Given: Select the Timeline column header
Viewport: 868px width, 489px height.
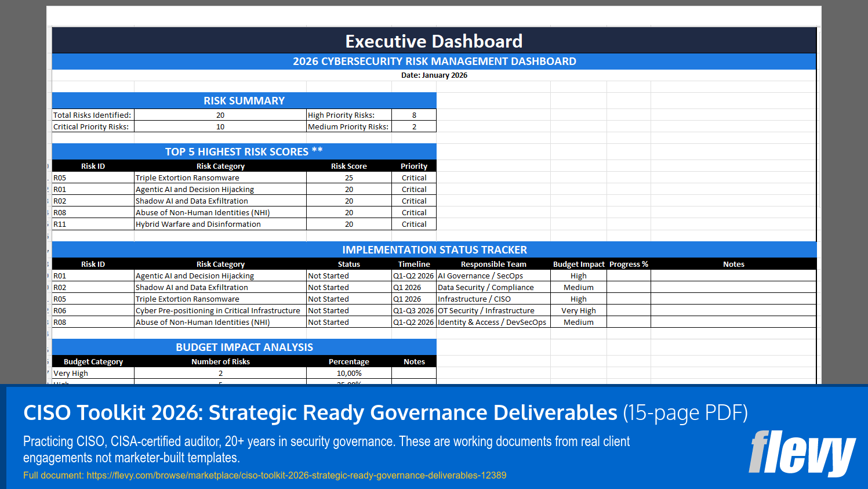Looking at the screenshot, I should 414,264.
